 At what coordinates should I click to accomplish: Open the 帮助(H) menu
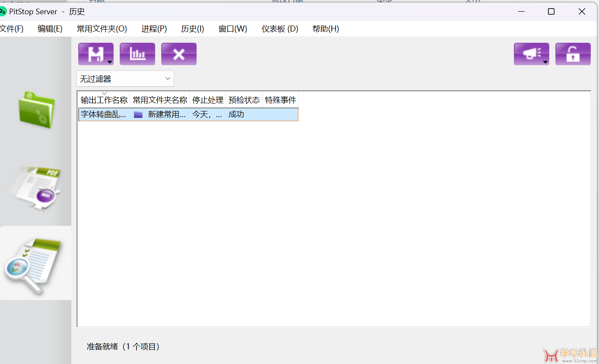325,29
